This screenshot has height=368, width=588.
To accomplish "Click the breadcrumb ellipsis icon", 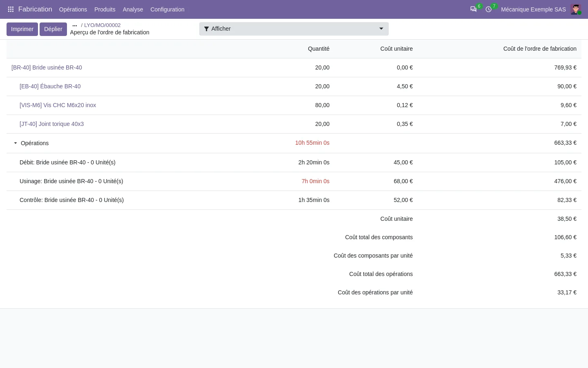I will tap(75, 25).
